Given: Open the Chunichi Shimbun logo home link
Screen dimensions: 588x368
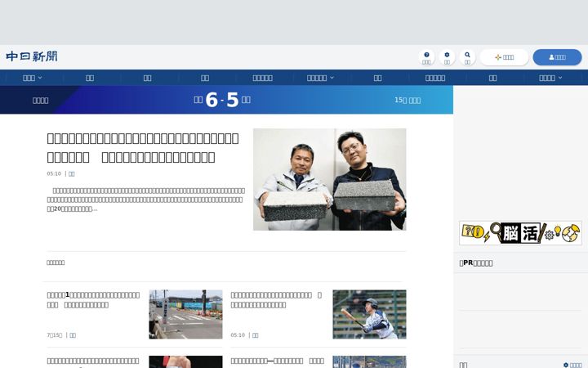Looking at the screenshot, I should (32, 56).
